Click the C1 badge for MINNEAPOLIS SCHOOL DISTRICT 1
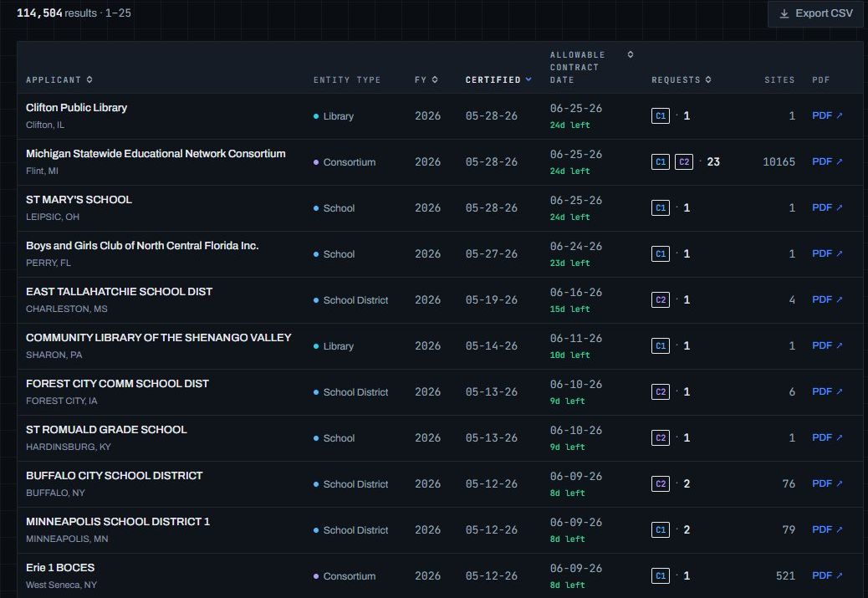This screenshot has height=598, width=868. [x=661, y=529]
